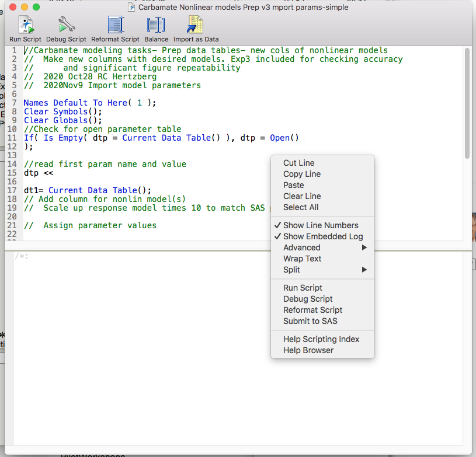Image resolution: width=476 pixels, height=457 pixels.
Task: Expand the Advanced submenu
Action: tap(301, 247)
